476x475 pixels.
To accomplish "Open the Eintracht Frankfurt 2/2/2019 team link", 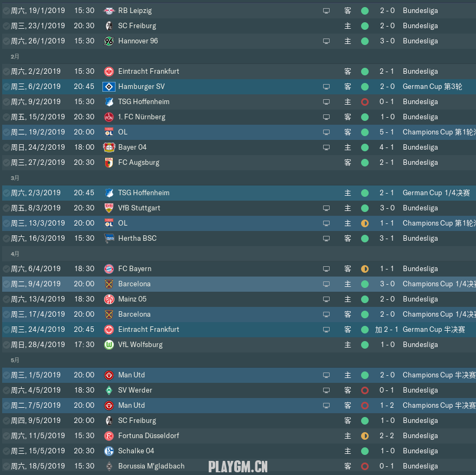I will (x=149, y=72).
